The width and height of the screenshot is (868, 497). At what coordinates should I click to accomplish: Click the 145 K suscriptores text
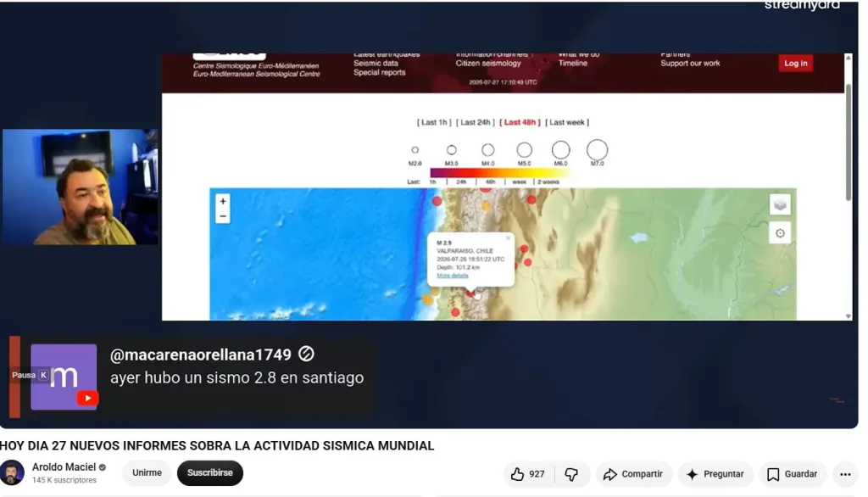[64, 480]
